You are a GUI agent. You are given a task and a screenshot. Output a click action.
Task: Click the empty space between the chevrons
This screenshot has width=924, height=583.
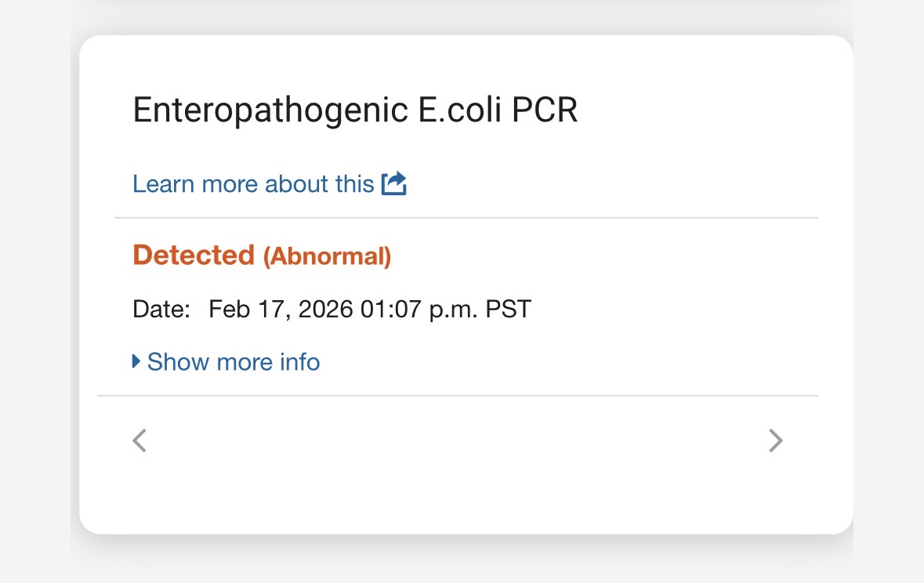tap(458, 441)
